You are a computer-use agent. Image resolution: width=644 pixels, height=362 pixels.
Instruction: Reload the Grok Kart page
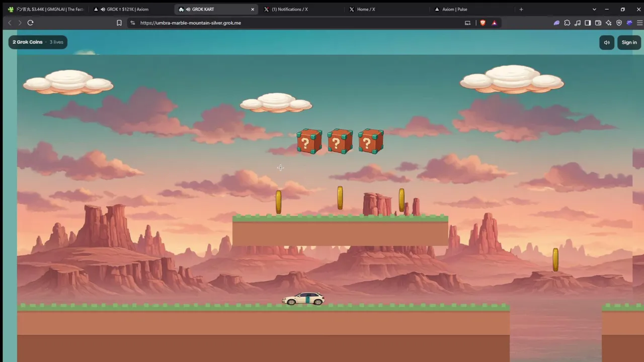click(30, 23)
